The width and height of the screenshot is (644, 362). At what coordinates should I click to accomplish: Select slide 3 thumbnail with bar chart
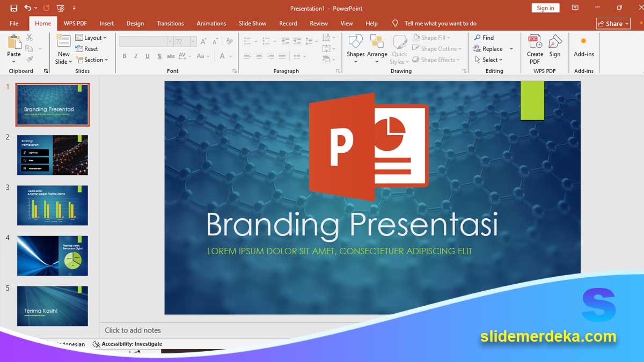[x=53, y=205]
